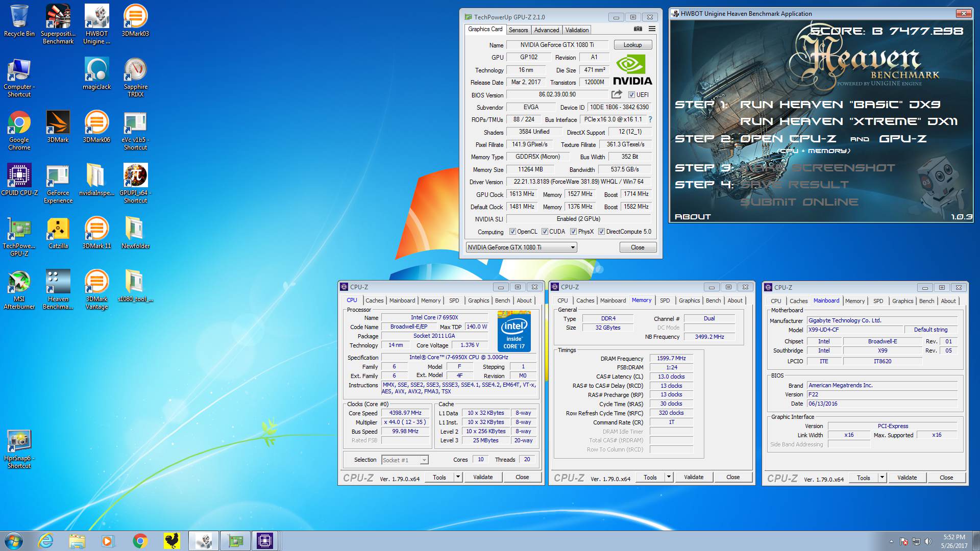This screenshot has width=980, height=551.
Task: Launch MSI Afterburner desktop icon
Action: [x=19, y=290]
